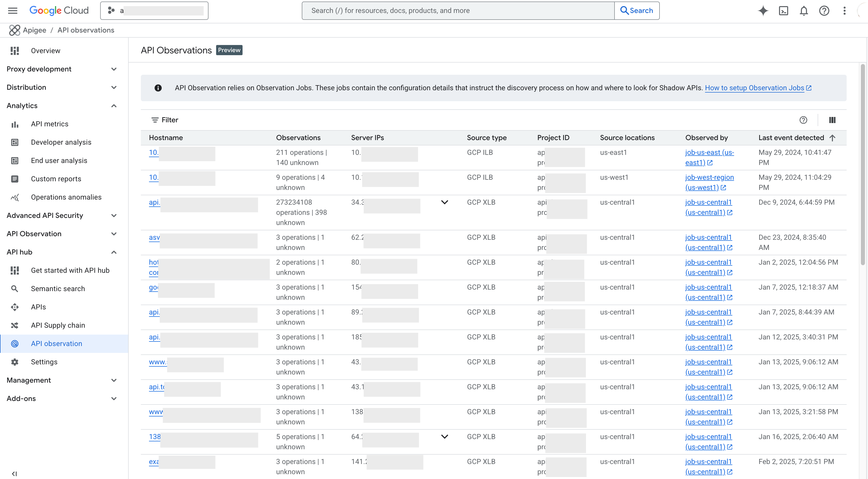868x479 pixels.
Task: Open Settings under API hub
Action: pos(44,362)
